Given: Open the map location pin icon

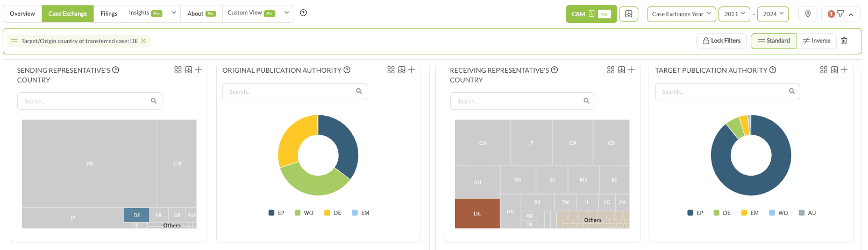Looking at the screenshot, I should click(x=808, y=14).
